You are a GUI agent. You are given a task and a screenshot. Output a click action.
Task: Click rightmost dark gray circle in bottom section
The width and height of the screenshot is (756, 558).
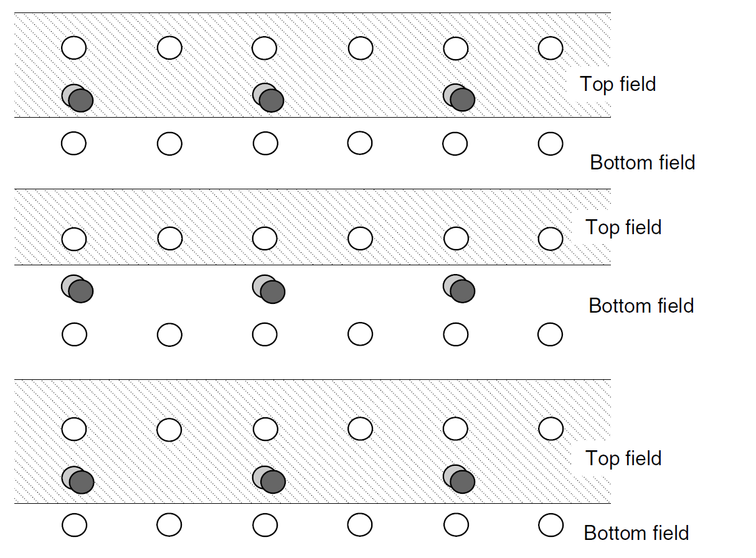point(463,481)
